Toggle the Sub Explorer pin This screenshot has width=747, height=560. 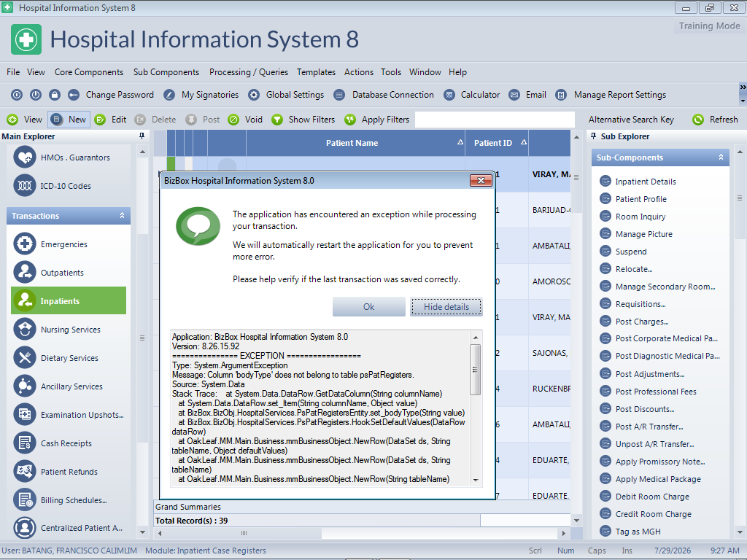593,136
